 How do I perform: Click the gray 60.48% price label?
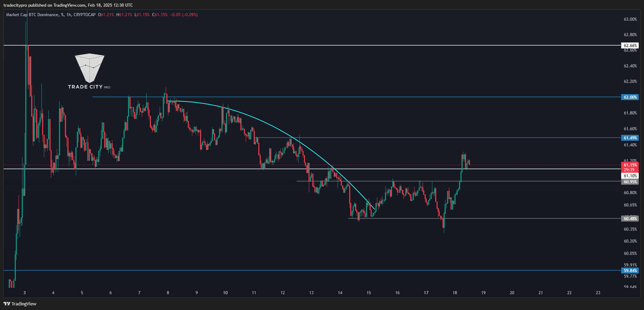point(630,219)
